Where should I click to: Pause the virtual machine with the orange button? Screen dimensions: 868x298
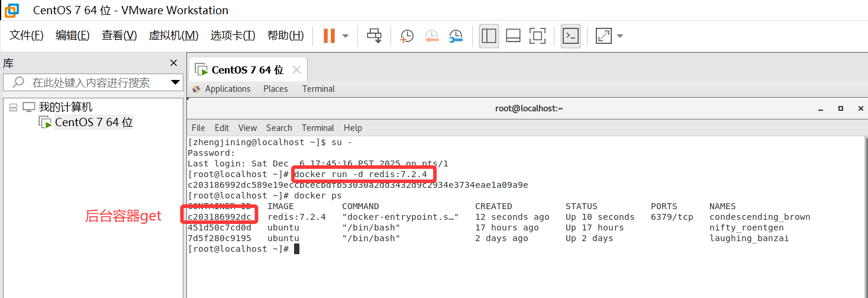tap(329, 36)
